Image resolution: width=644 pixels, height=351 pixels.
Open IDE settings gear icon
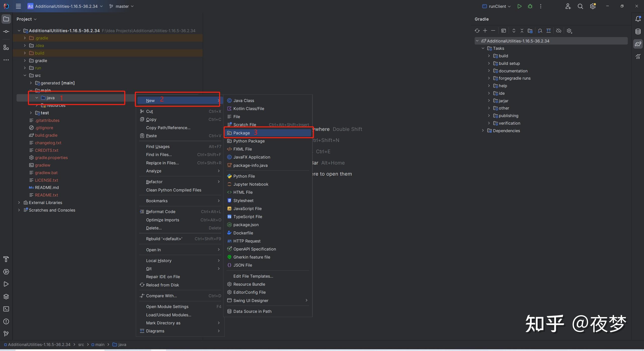tap(593, 6)
